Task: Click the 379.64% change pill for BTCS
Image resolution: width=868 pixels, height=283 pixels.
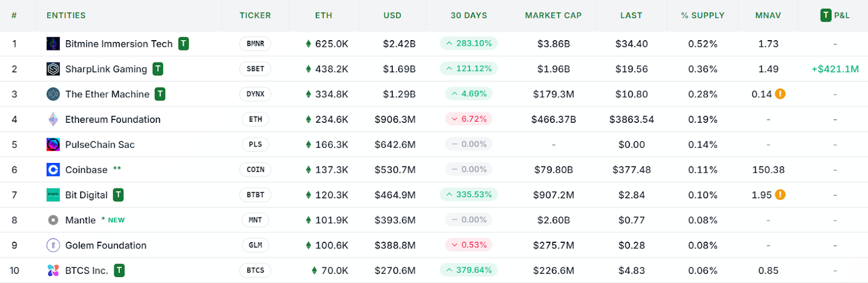Action: click(468, 271)
